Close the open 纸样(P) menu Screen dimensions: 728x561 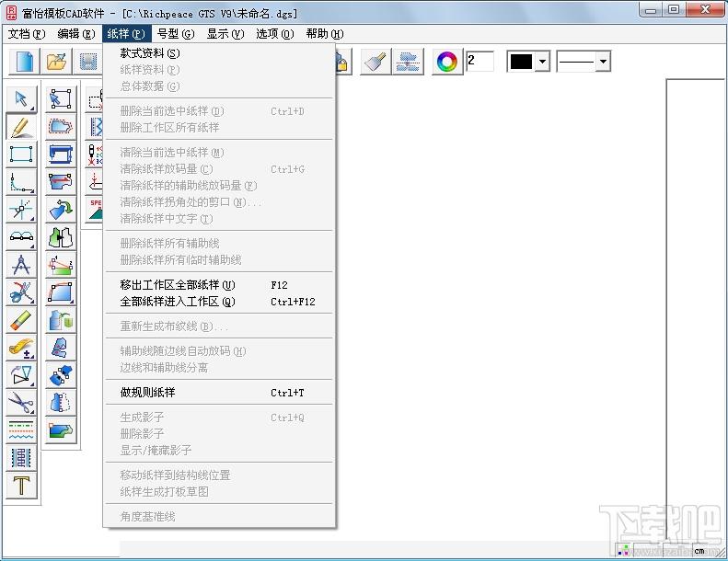coord(126,34)
